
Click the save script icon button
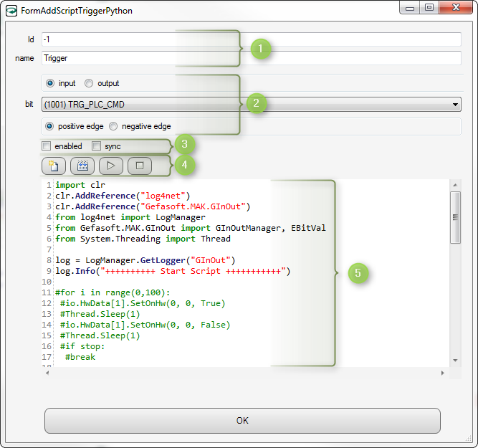pyautogui.click(x=82, y=166)
